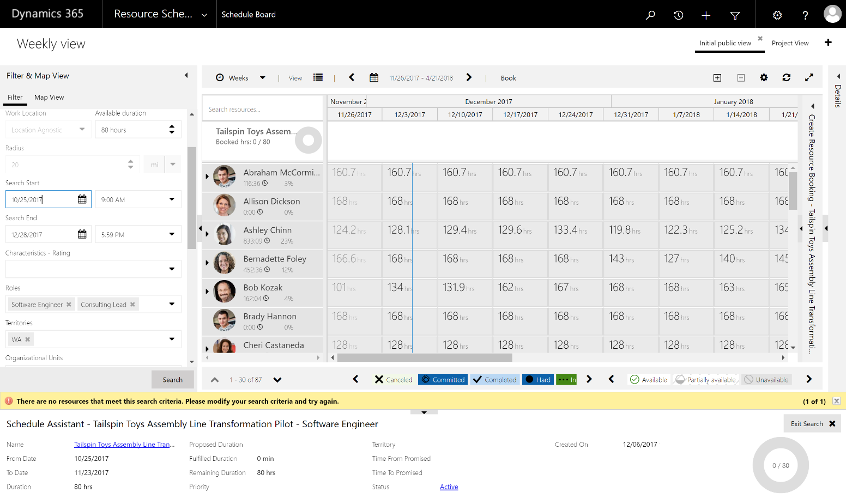The height and width of the screenshot is (504, 846).
Task: Expand the board to full screen
Action: point(809,78)
